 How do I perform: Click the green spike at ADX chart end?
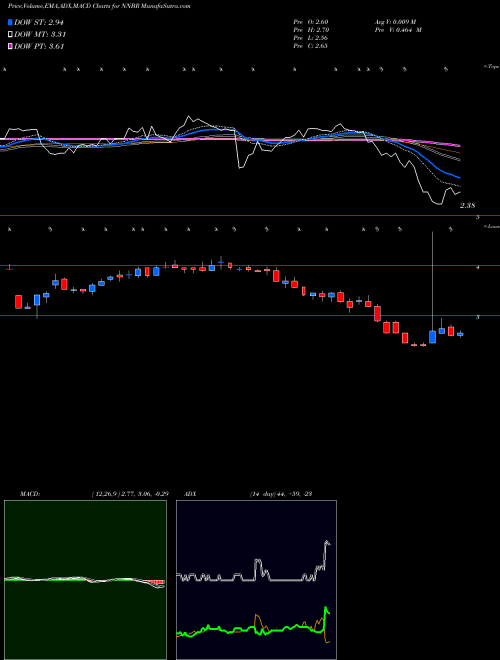point(326,619)
